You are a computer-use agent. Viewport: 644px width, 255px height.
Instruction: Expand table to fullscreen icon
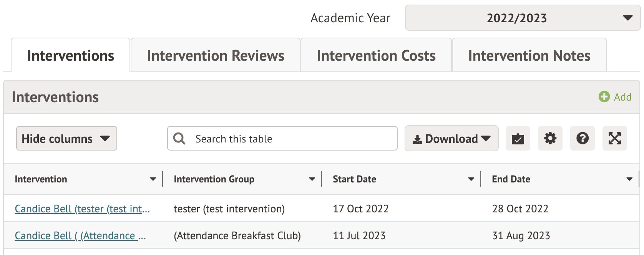tap(614, 138)
